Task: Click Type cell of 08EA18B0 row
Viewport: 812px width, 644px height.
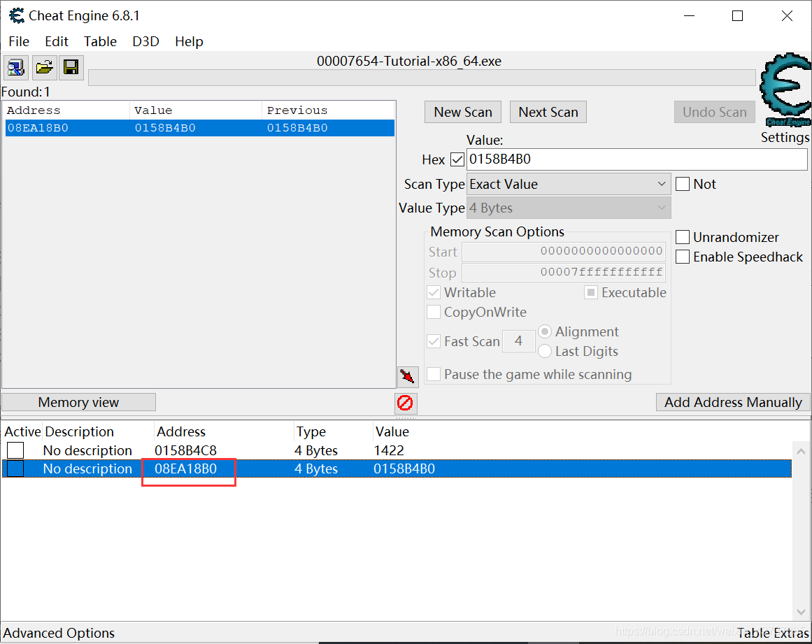Action: pos(316,468)
